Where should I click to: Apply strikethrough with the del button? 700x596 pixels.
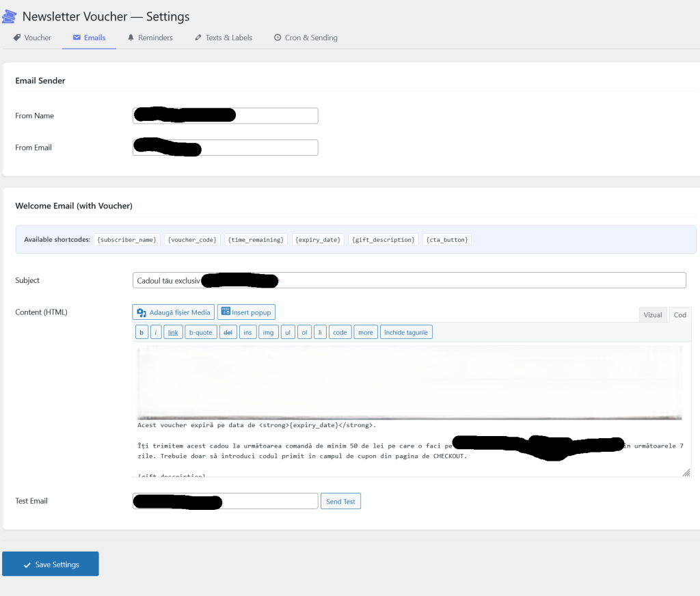point(228,331)
